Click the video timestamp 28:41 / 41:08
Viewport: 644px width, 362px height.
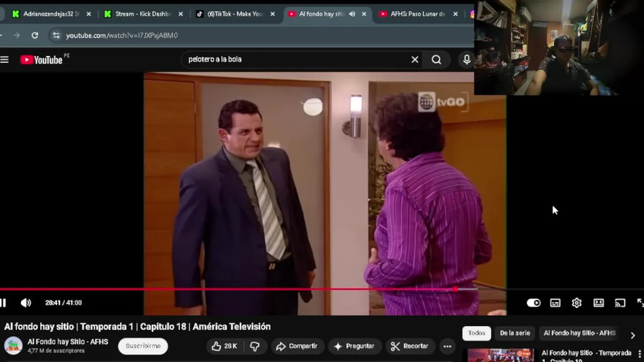(x=63, y=303)
